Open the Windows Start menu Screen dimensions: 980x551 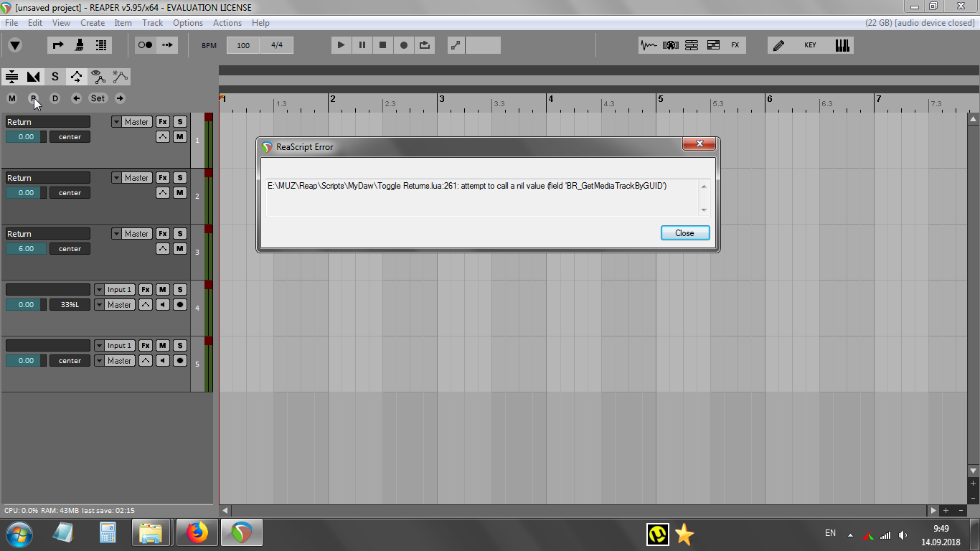click(x=19, y=533)
